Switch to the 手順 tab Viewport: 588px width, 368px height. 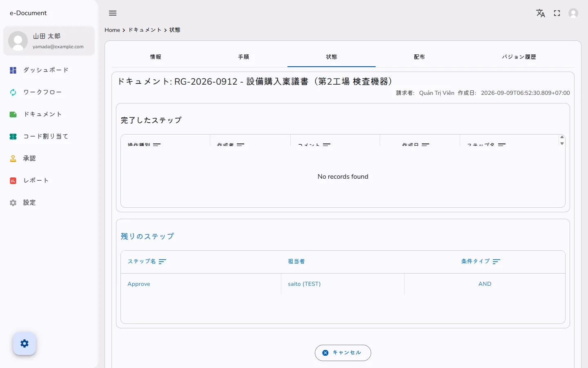coord(244,57)
